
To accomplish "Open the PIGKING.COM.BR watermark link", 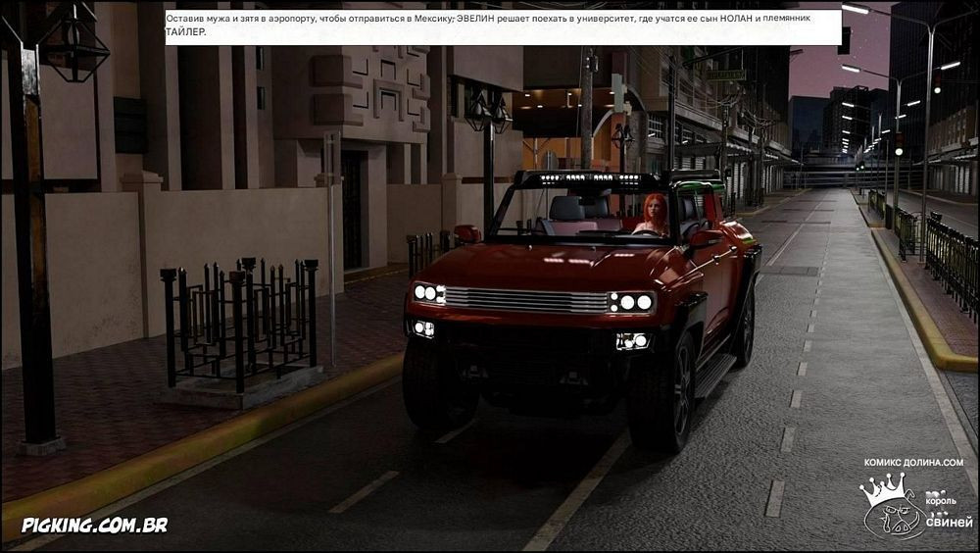I will 94,525.
